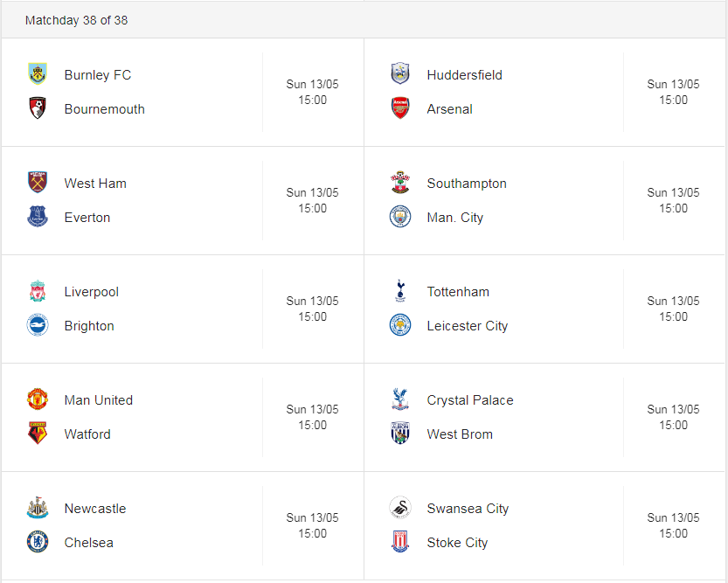Screen dimensions: 728x583
Task: Open Liverpool vs Brighton kickoff time
Action: (313, 309)
